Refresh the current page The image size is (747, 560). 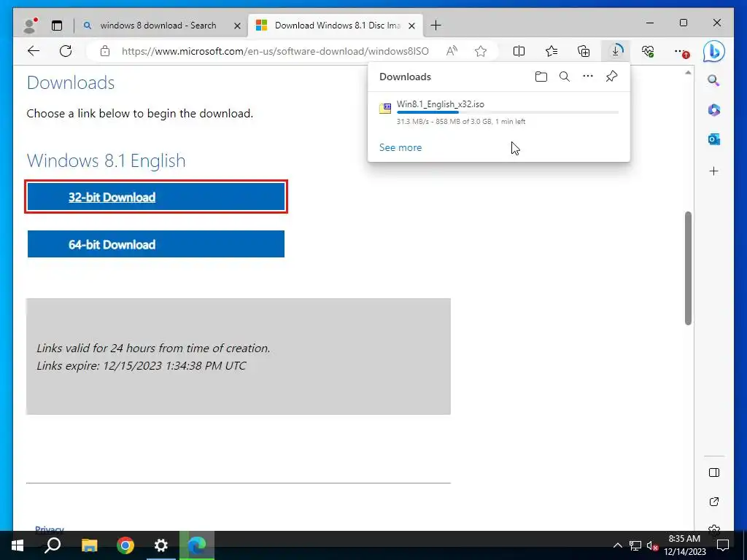pos(66,51)
